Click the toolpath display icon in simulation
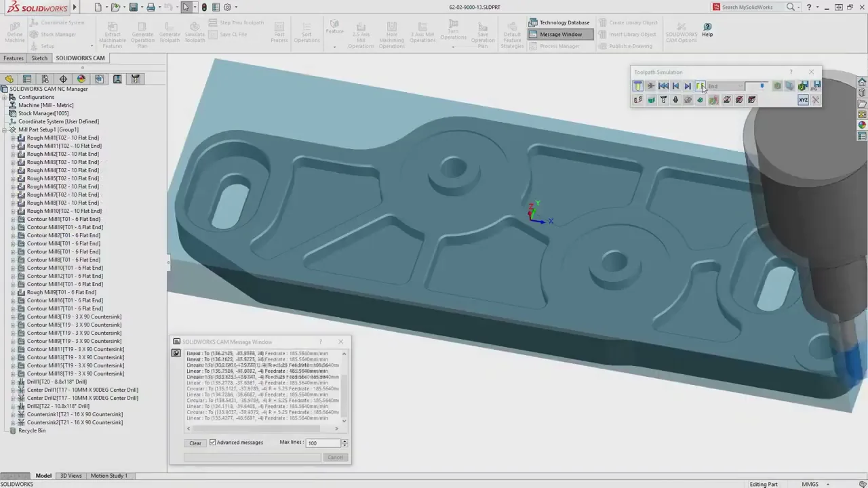The height and width of the screenshot is (488, 868). tap(638, 100)
